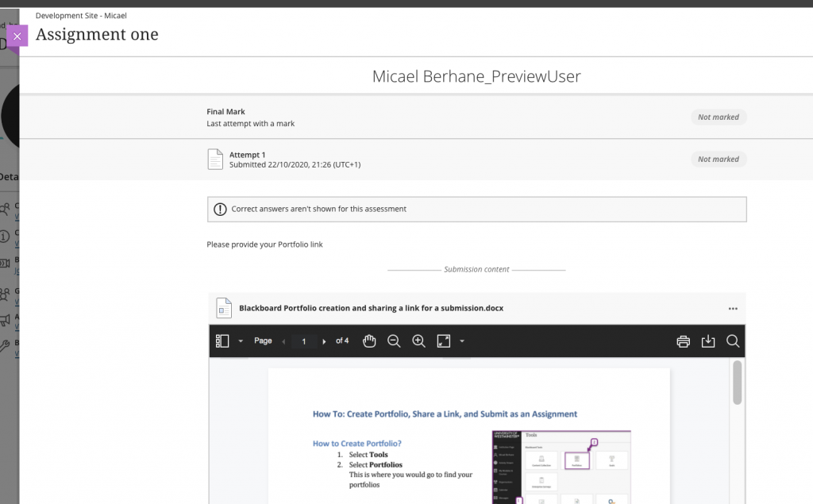Search within the document viewer
The image size is (813, 504).
click(x=733, y=340)
